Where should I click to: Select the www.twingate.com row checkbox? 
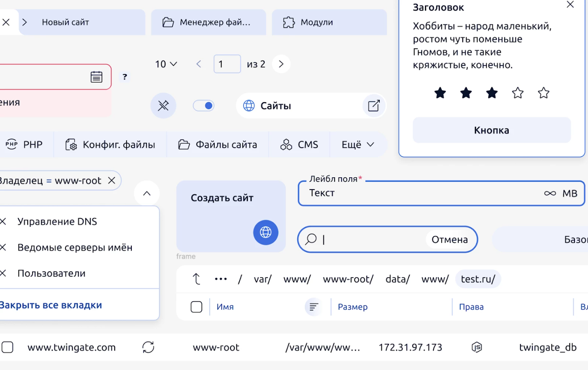coord(7,347)
